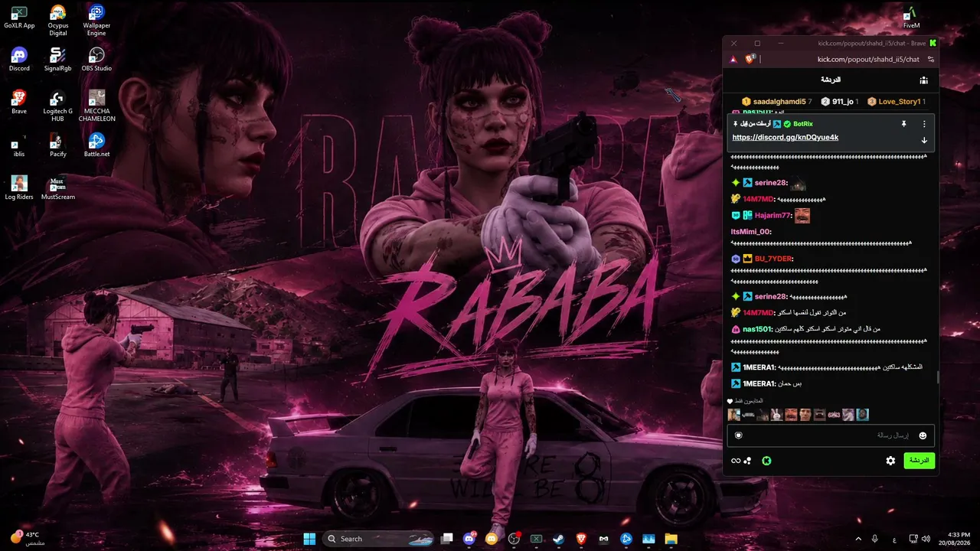Open the emoji picker in message box
Image resolution: width=980 pixels, height=551 pixels.
tap(923, 435)
